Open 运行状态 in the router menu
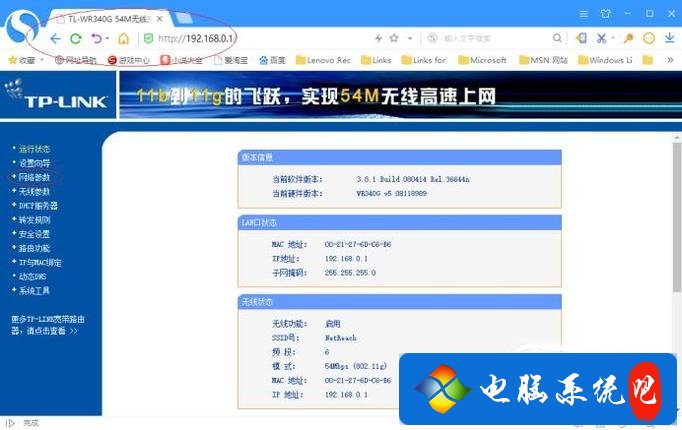 click(34, 149)
